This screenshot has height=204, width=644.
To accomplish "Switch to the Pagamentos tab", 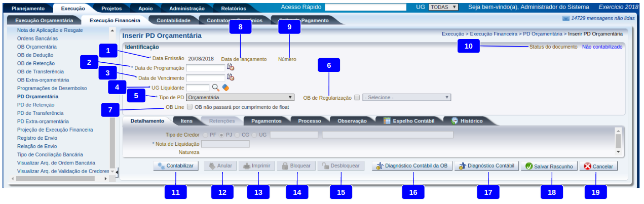I will pos(267,121).
